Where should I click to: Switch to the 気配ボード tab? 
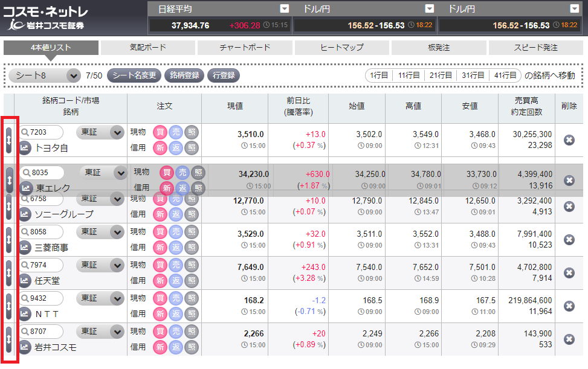[147, 48]
